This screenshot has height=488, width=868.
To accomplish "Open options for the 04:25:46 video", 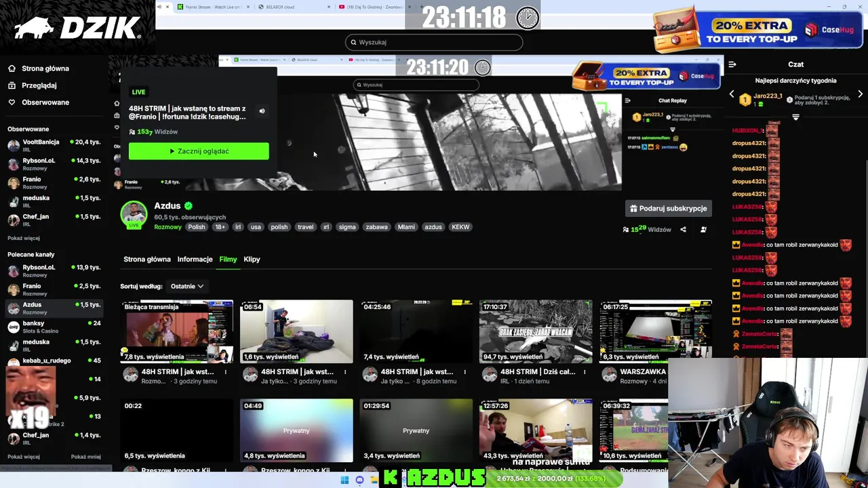I will click(465, 372).
